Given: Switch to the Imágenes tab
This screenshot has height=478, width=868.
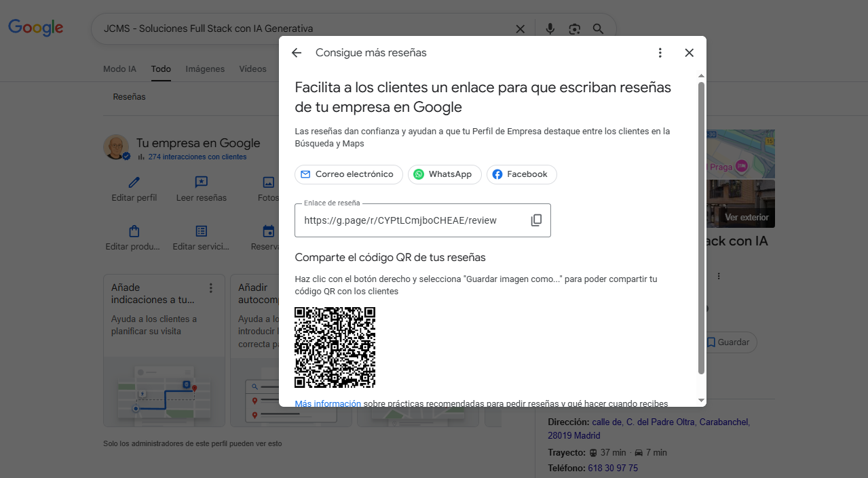Looking at the screenshot, I should [x=205, y=69].
